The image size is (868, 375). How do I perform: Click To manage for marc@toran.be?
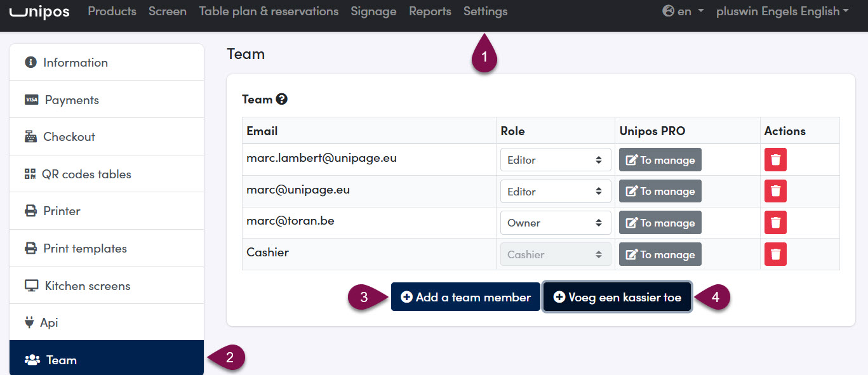coord(660,223)
